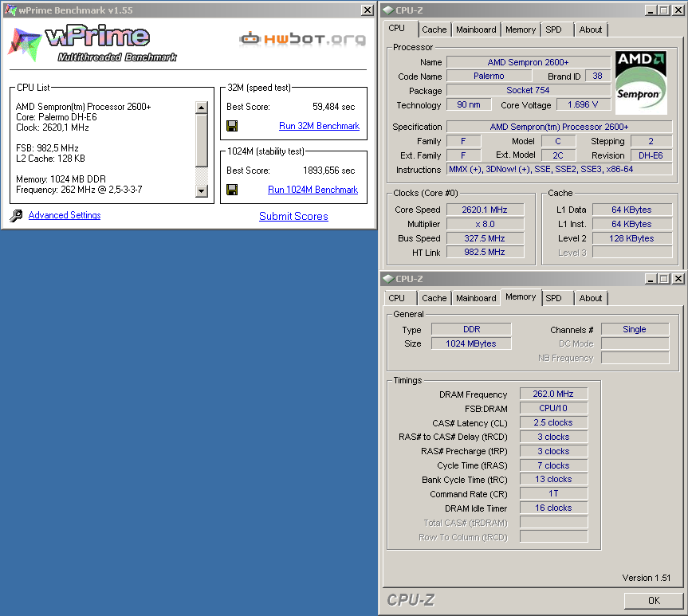This screenshot has width=688, height=616.
Task: Click DRAM Frequency value 262.0 MHz
Action: point(553,394)
